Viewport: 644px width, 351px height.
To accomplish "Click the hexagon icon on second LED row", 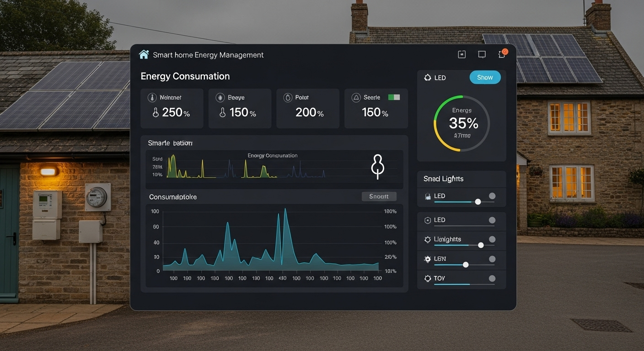I will tap(428, 220).
